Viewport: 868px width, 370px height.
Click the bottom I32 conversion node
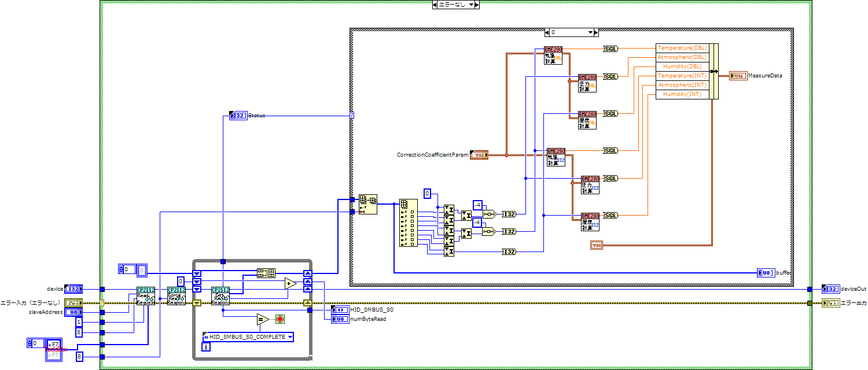point(509,251)
